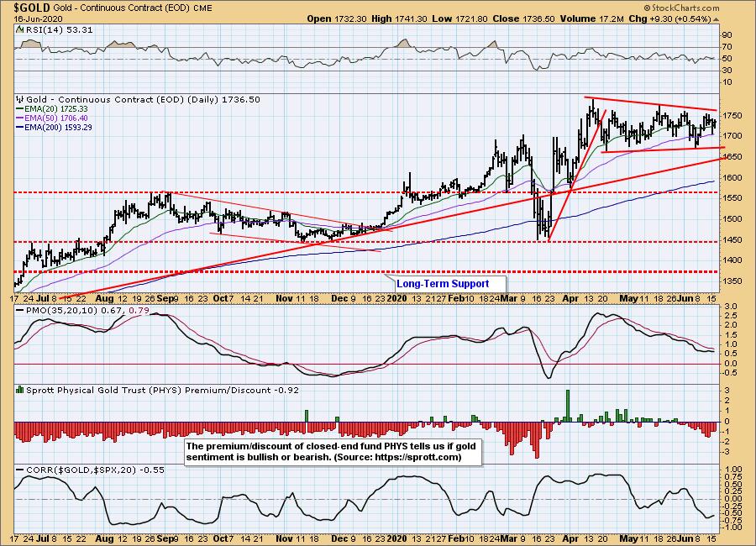The image size is (756, 546).
Task: Click the Volume 17.2M value
Action: click(592, 18)
